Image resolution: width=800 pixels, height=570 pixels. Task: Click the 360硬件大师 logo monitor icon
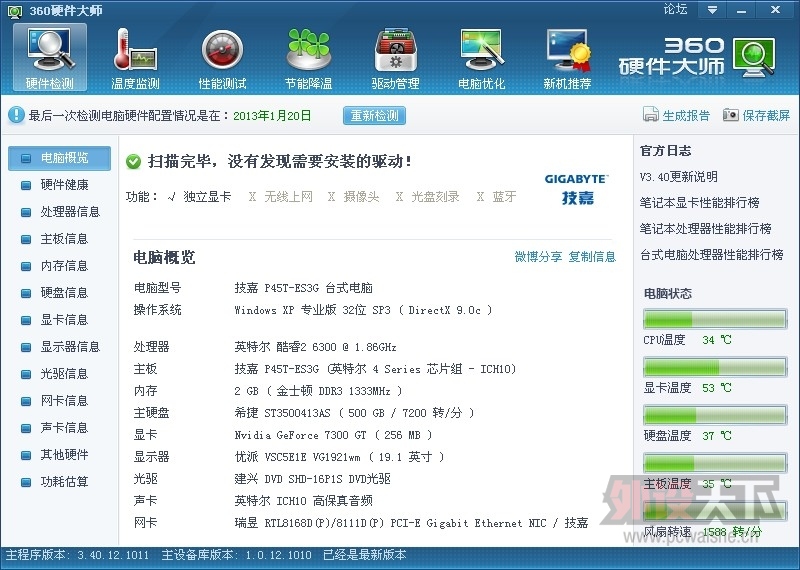coord(754,57)
